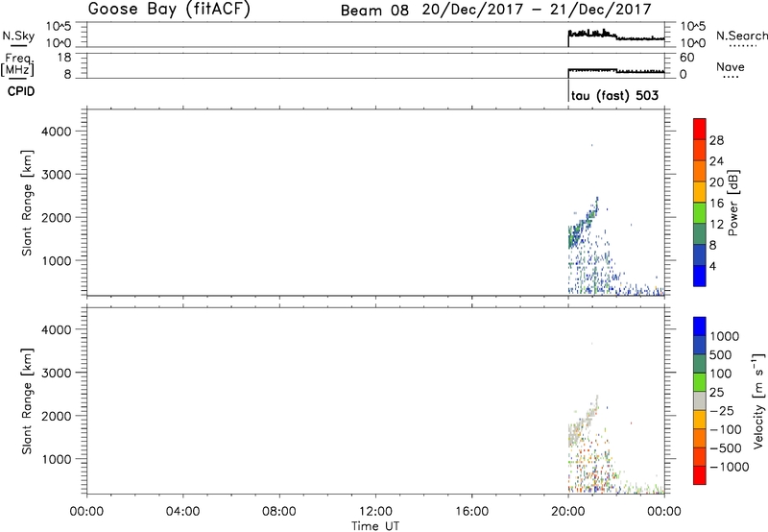This screenshot has width=768, height=532.
Task: Pick the gray −25 to 25 Velocity segment
Action: pos(700,400)
